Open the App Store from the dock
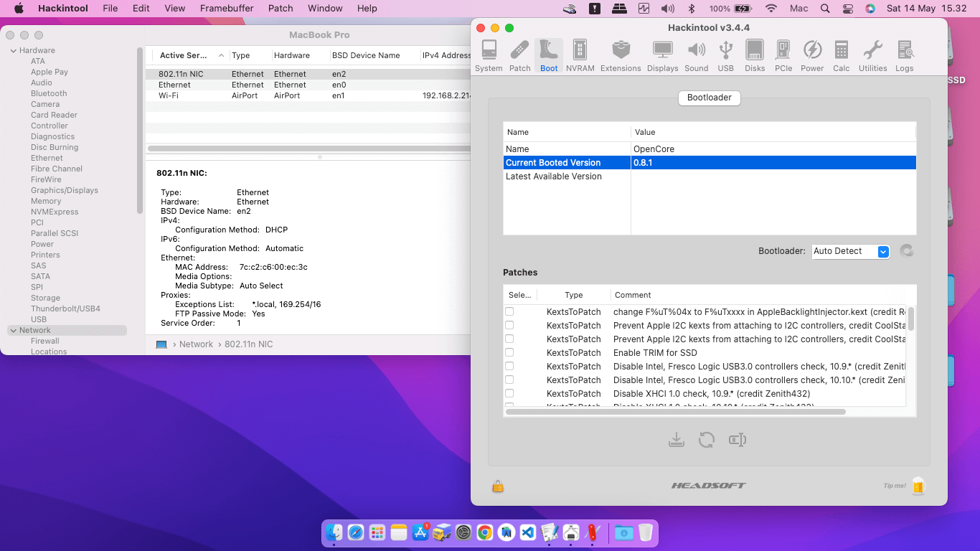The width and height of the screenshot is (980, 551). pos(420,532)
